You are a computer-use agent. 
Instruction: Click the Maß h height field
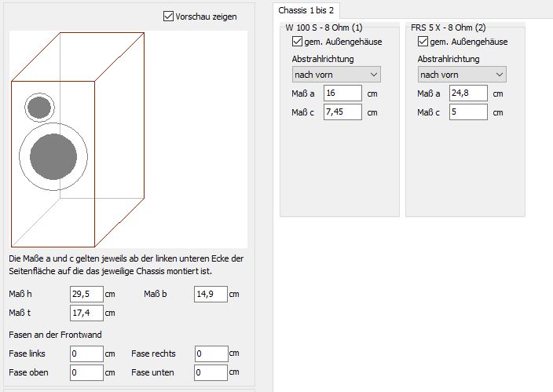[x=86, y=294]
